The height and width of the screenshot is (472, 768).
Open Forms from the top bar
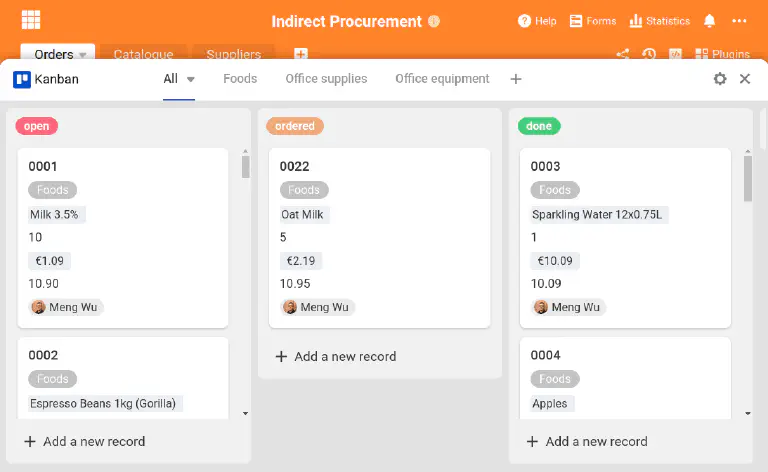593,21
